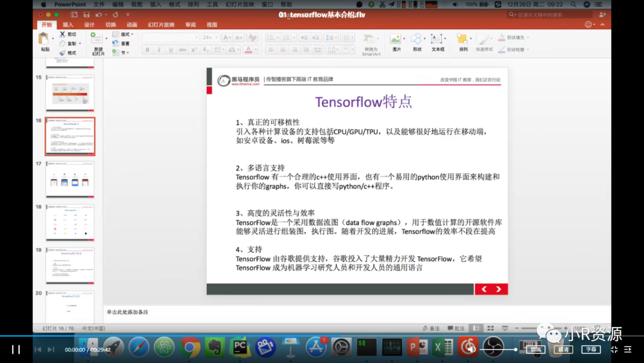Open the Shapes (形状) gallery icon
The image size is (644, 363).
(416, 39)
